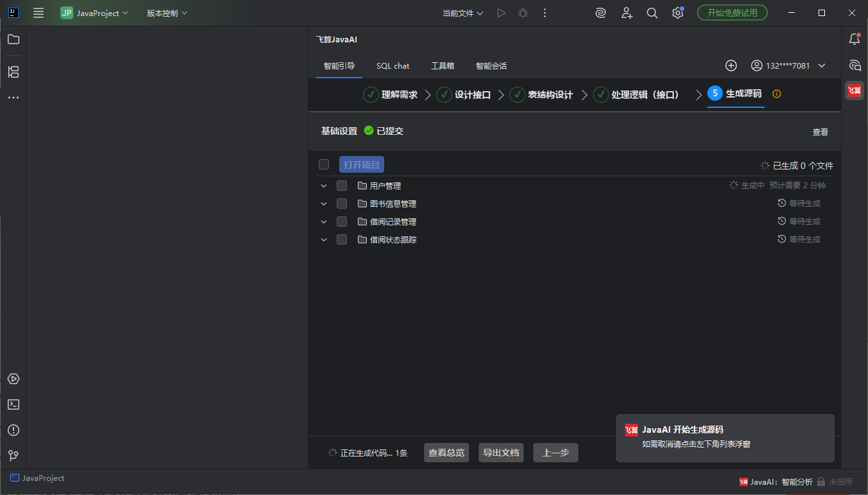Click the 查看总览 button
This screenshot has height=495, width=868.
(x=447, y=453)
